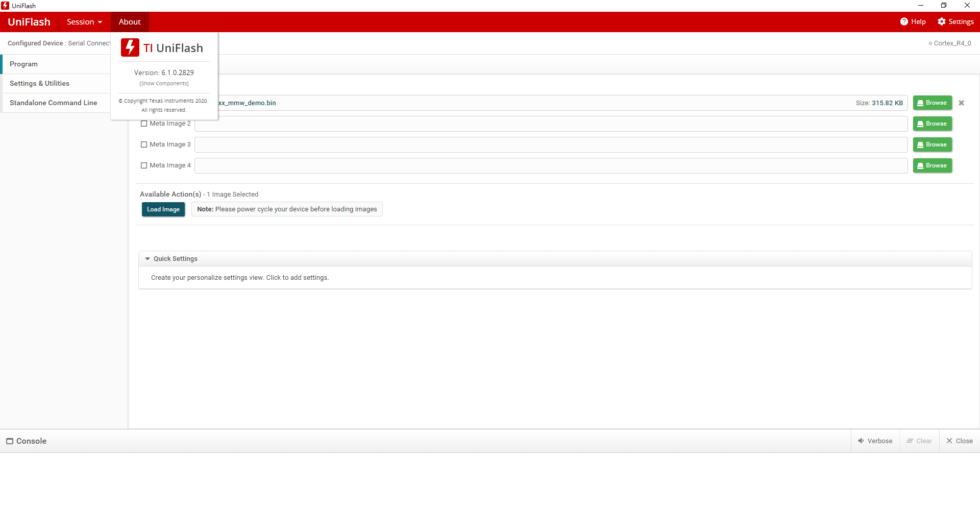Click the Size 315.82 KB text
980x531 pixels.
[x=879, y=103]
